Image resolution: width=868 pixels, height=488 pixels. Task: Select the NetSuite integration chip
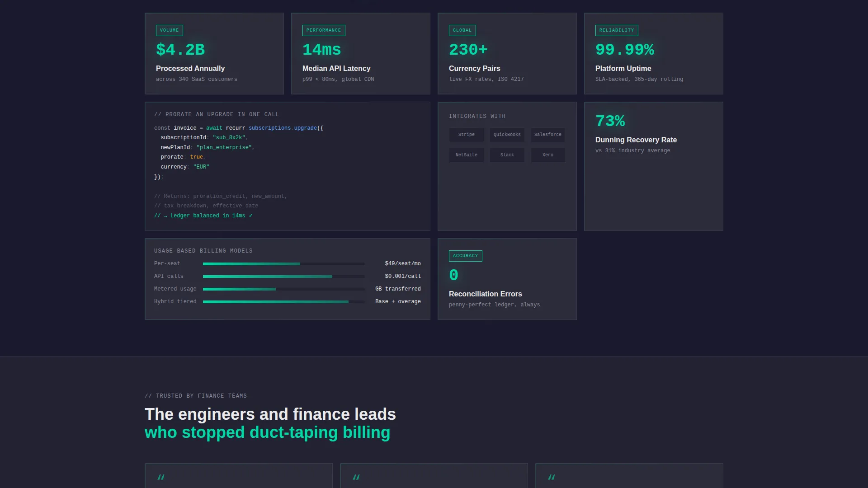click(466, 155)
